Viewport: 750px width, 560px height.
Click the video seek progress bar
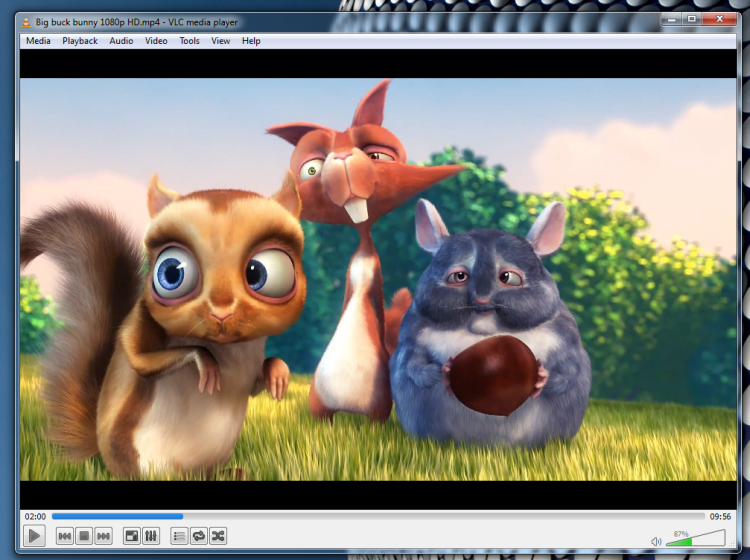tap(378, 517)
